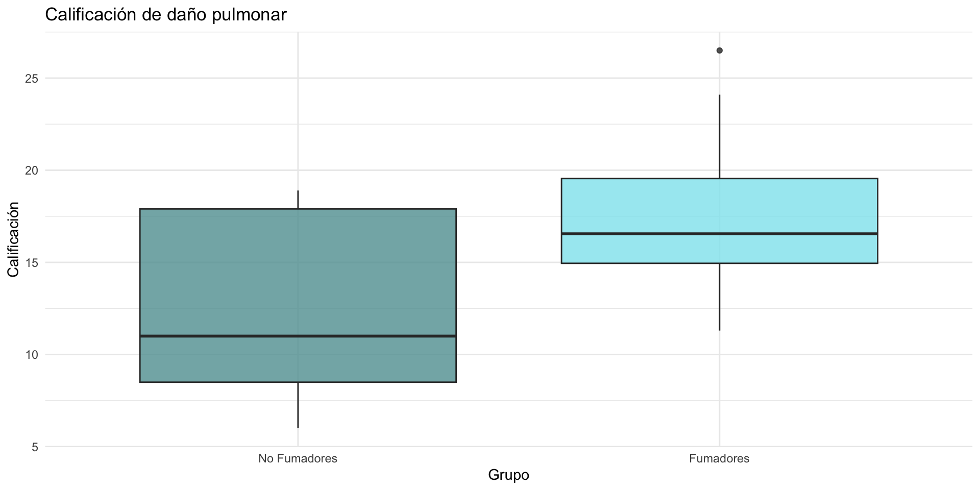Click the 'Grupo' x-axis title

tap(508, 475)
